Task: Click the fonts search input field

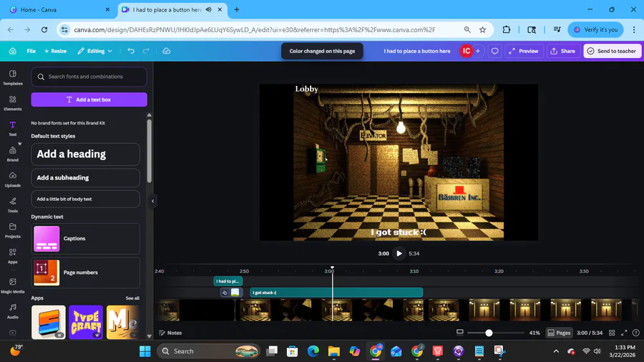Action: [89, 77]
